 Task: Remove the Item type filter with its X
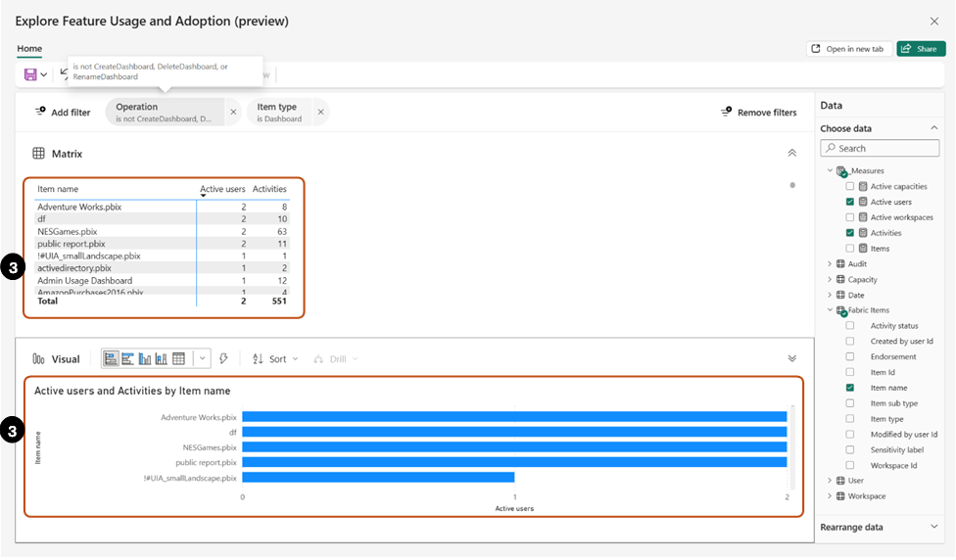click(x=320, y=113)
